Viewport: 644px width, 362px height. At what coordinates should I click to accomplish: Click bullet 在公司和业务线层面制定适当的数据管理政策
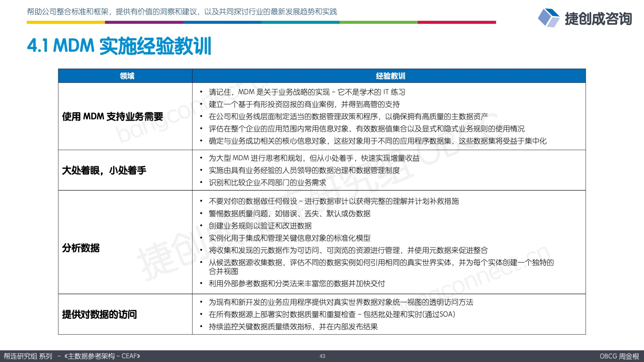[348, 116]
